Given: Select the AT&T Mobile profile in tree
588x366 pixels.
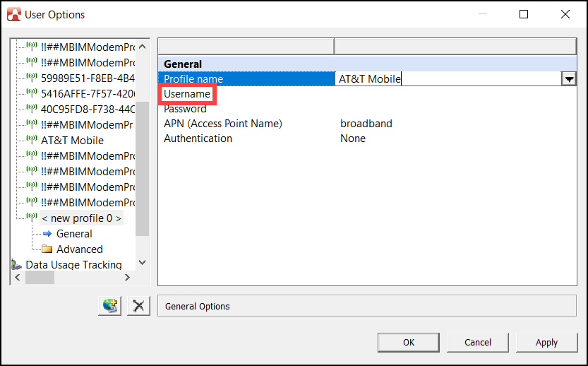Looking at the screenshot, I should tap(72, 141).
